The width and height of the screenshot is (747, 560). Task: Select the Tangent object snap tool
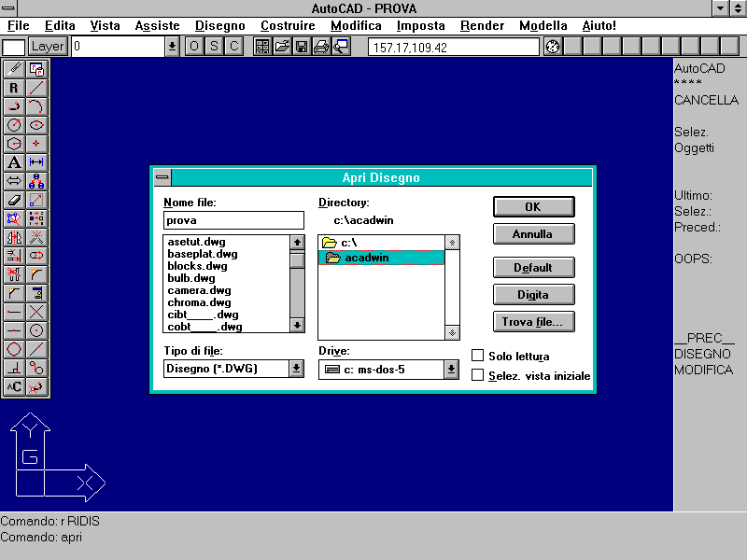pyautogui.click(x=36, y=368)
